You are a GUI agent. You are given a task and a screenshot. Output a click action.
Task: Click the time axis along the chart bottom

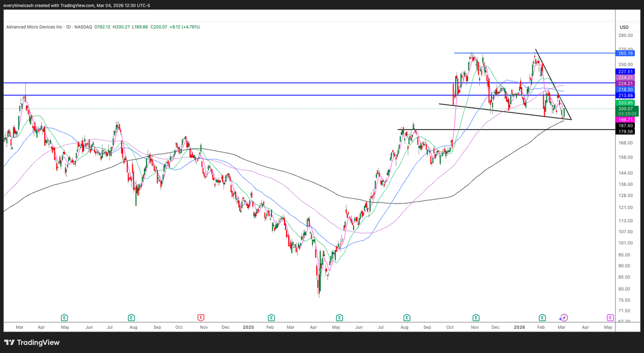pos(322,327)
